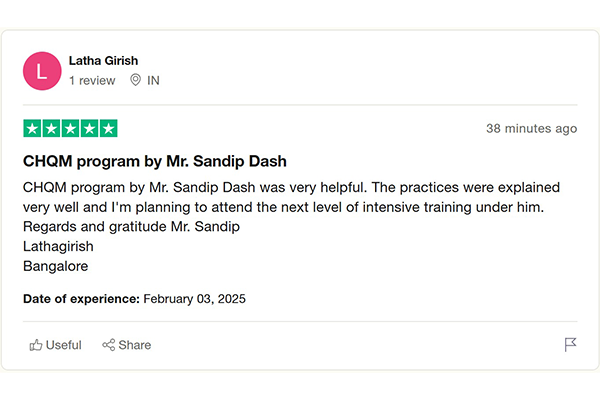Click the share network icon
Viewport: 600px width, 400px height.
pyautogui.click(x=108, y=345)
